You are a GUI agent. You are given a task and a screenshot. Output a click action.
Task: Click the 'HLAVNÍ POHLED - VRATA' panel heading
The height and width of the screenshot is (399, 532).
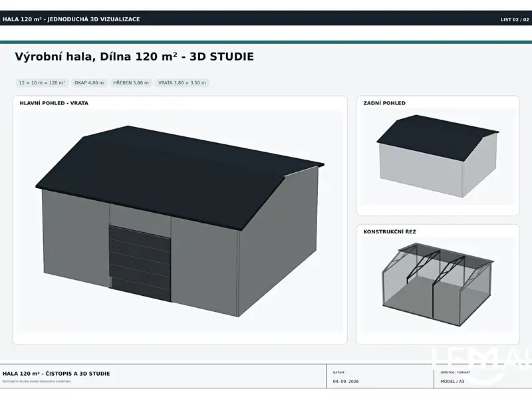pos(54,103)
